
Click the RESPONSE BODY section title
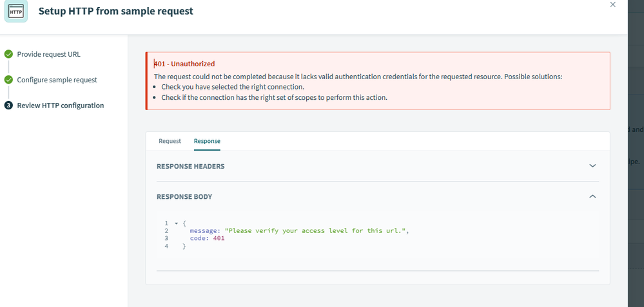coord(184,196)
